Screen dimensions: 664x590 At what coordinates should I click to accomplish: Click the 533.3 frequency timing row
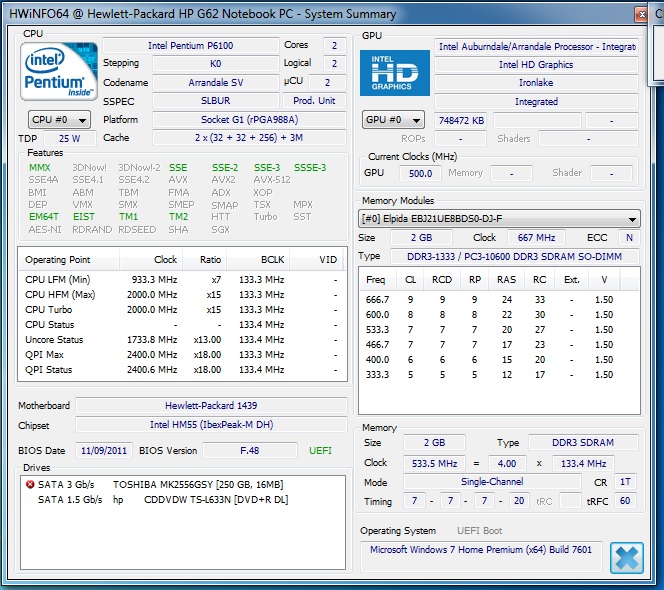click(x=499, y=330)
